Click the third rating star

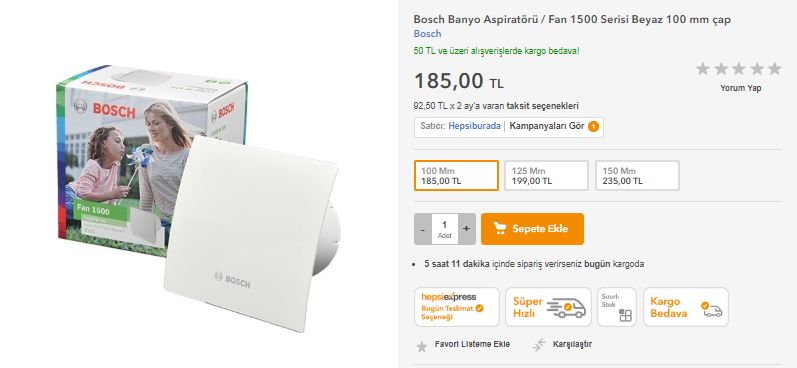coord(739,69)
